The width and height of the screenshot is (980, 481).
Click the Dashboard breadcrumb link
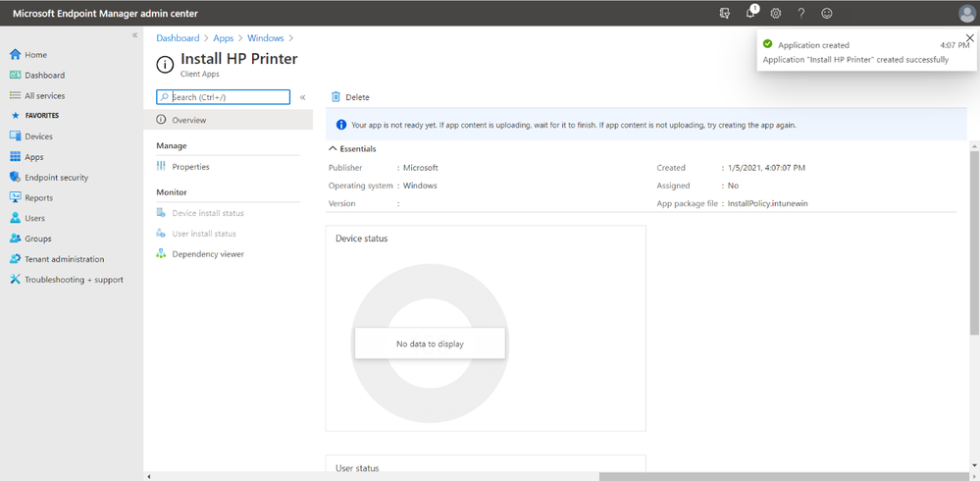[x=178, y=38]
